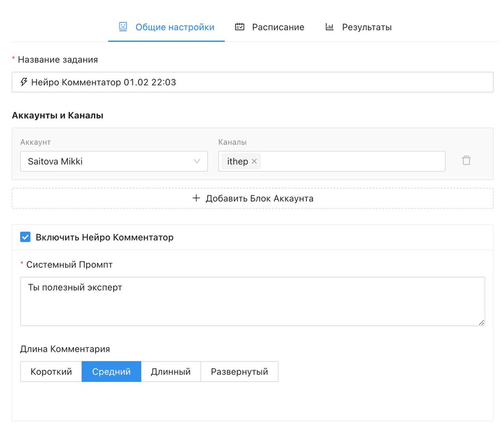Click the resize handle of the prompt textarea
Image resolution: width=504 pixels, height=427 pixels.
pyautogui.click(x=481, y=322)
